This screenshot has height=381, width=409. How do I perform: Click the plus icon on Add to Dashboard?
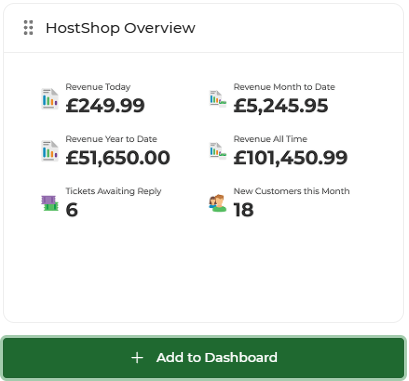pos(137,358)
